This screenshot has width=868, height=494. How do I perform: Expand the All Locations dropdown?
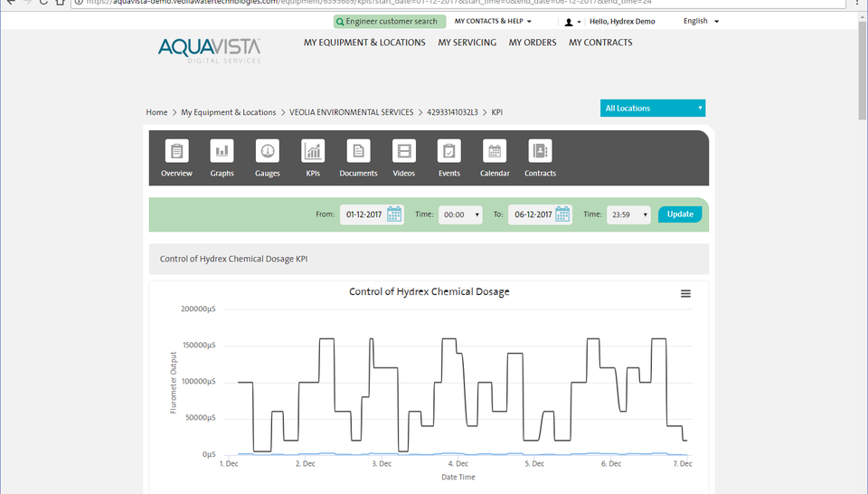[653, 108]
